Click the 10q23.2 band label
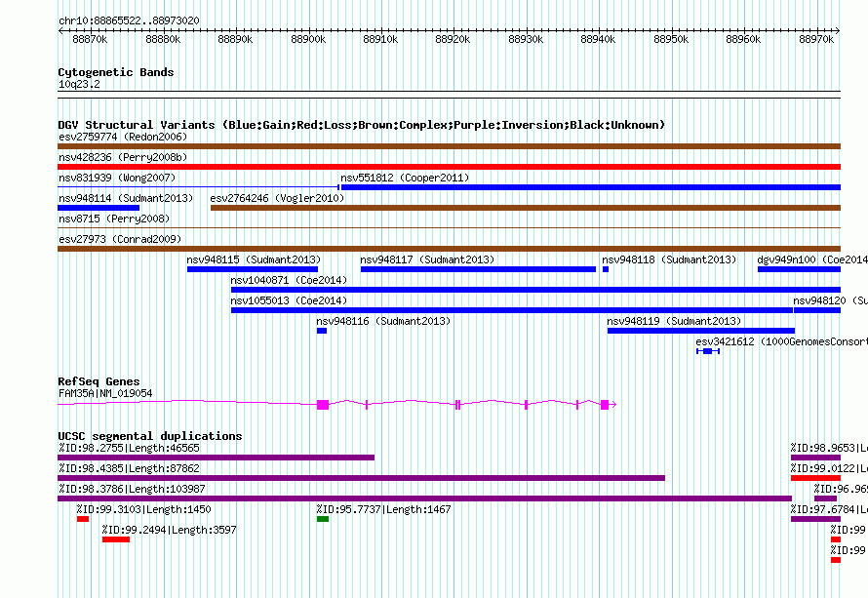 pos(79,84)
